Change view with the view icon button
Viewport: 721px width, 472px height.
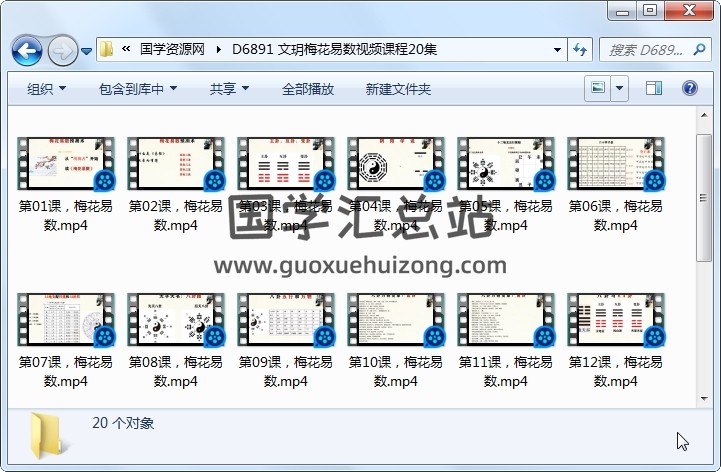[x=597, y=88]
